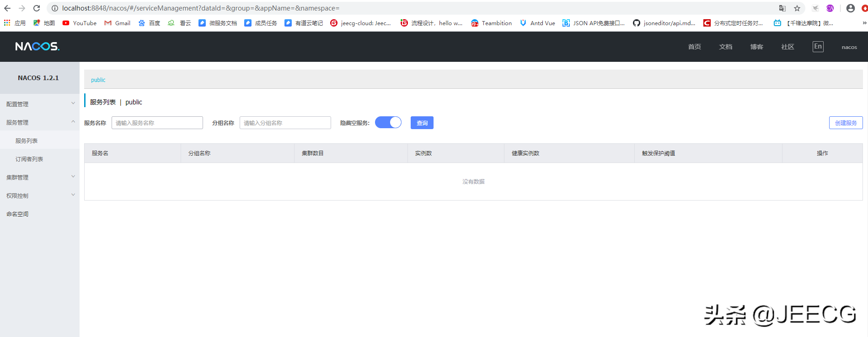868x337 pixels.
Task: Click the browser back arrow
Action: [7, 8]
